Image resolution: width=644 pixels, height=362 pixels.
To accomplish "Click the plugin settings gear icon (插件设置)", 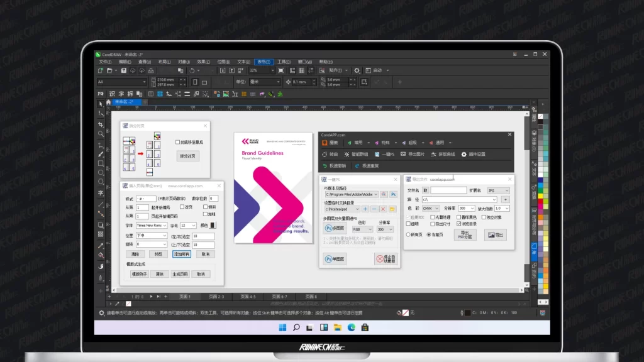I will (464, 154).
